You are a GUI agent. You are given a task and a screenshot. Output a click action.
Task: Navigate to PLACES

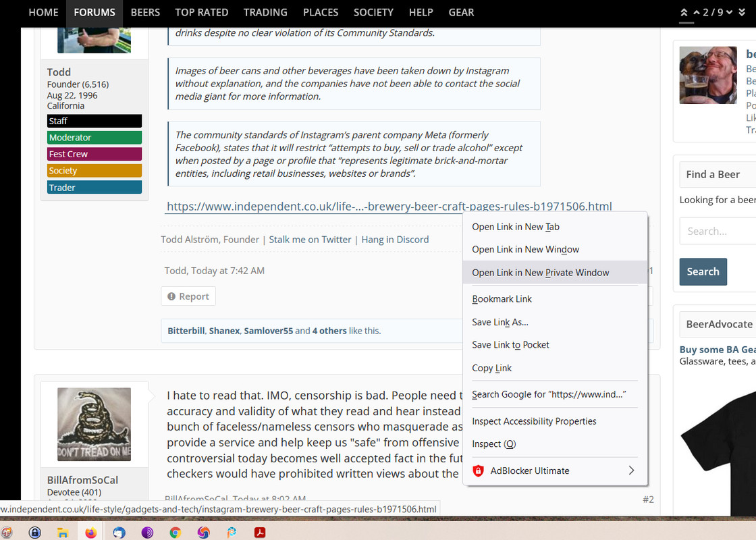pyautogui.click(x=321, y=13)
